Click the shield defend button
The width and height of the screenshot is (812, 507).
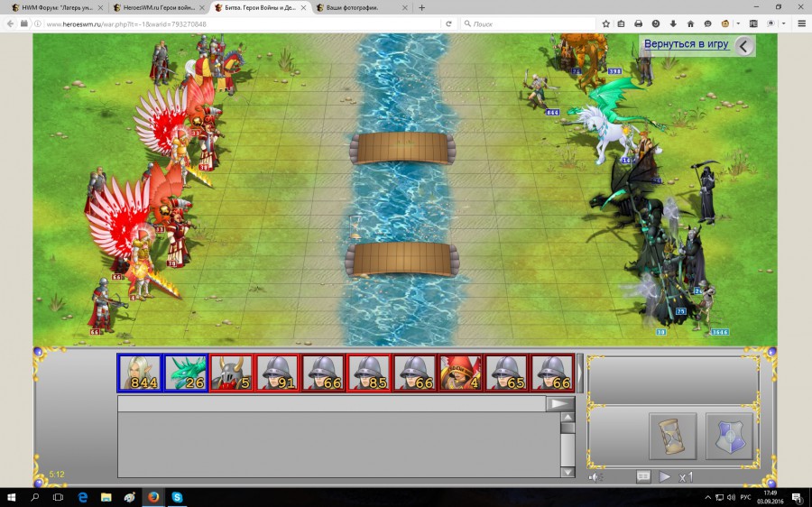click(x=729, y=436)
